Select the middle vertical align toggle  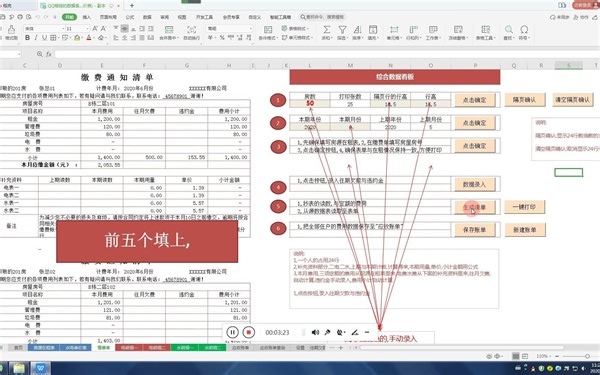[124, 29]
